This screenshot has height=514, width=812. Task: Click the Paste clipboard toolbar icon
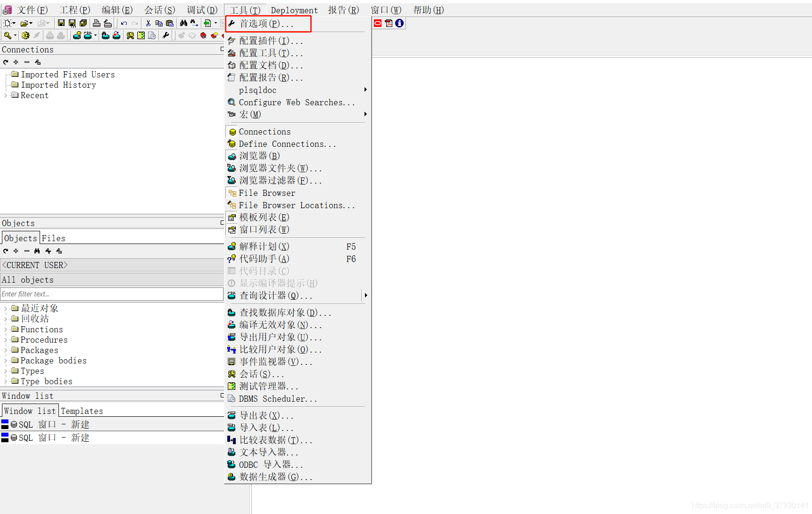coord(170,23)
